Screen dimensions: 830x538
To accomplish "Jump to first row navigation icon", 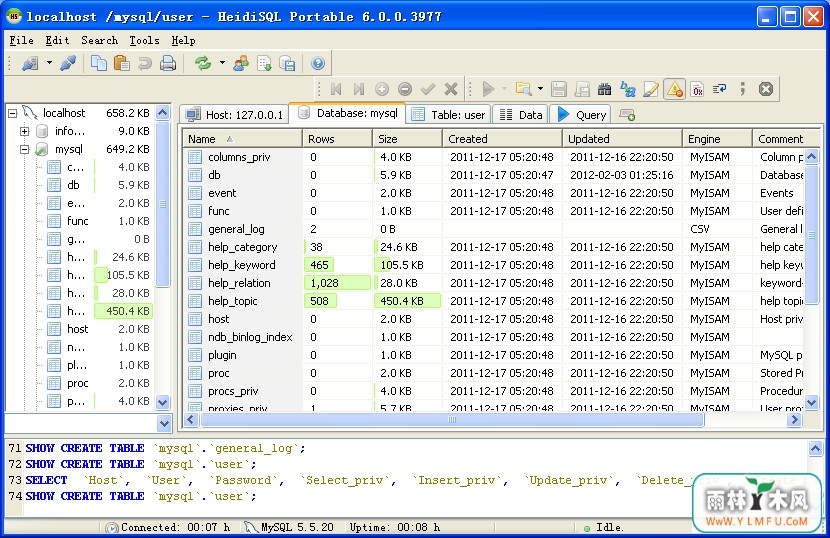I will 336,89.
